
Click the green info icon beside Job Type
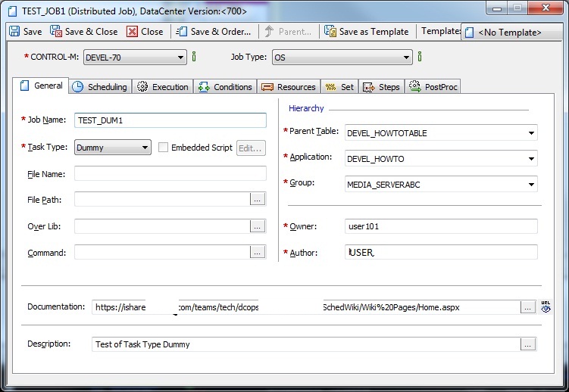420,57
